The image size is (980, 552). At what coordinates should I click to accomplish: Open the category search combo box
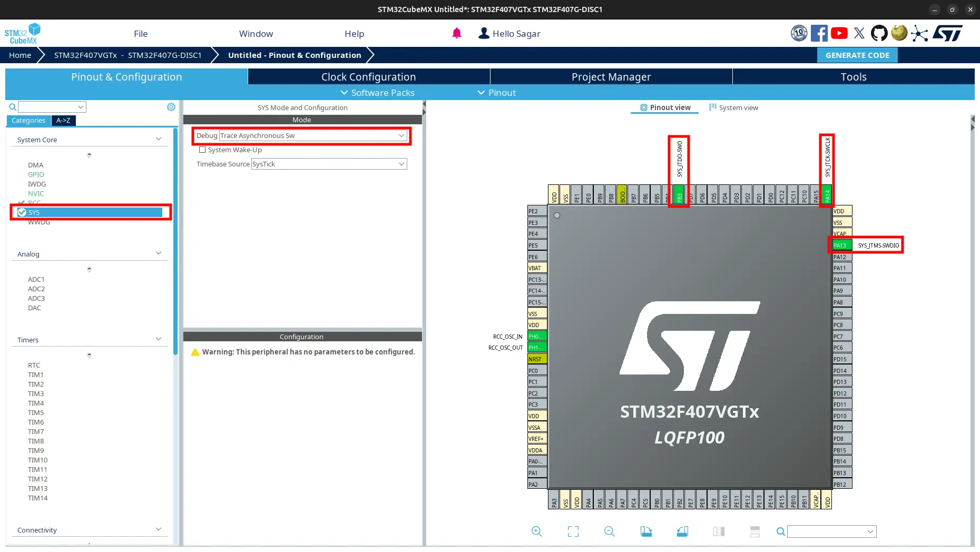(x=52, y=107)
